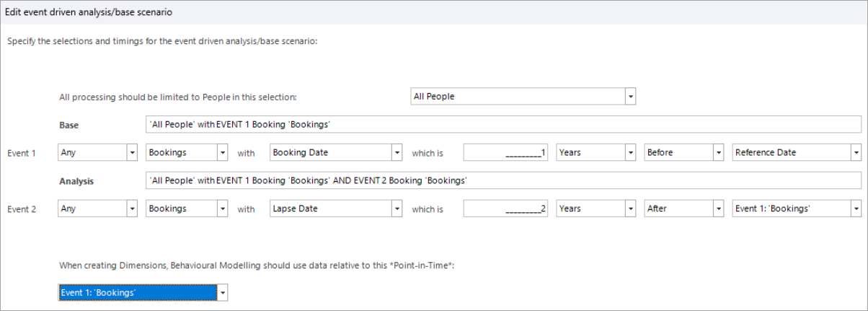The image size is (868, 311).
Task: Click the Event 1 number field showing 1
Action: point(506,153)
